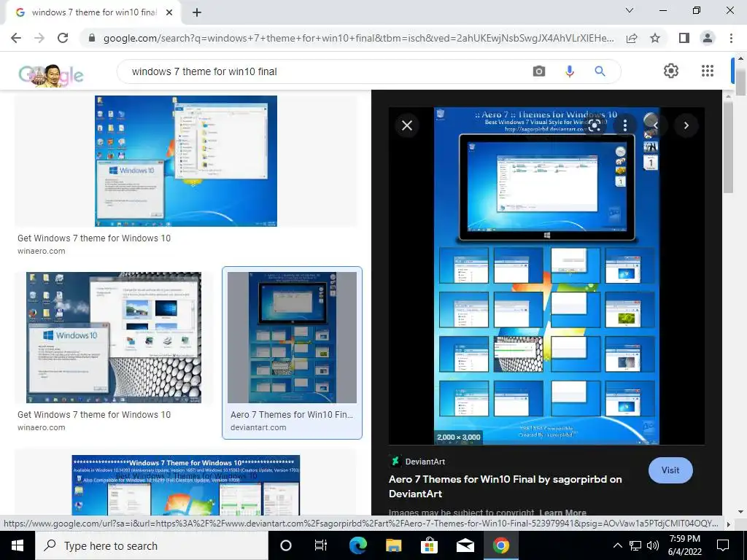
Task: Click the browser forward arrow
Action: [39, 38]
